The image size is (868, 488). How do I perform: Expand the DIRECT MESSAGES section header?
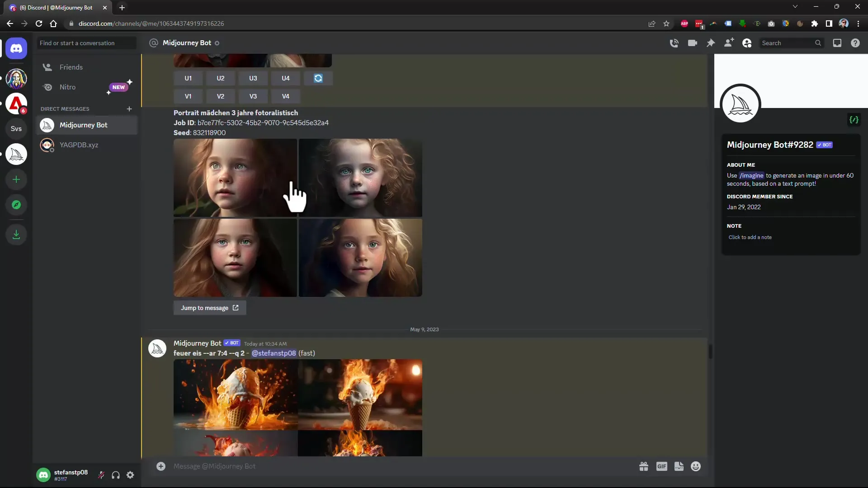coord(65,108)
